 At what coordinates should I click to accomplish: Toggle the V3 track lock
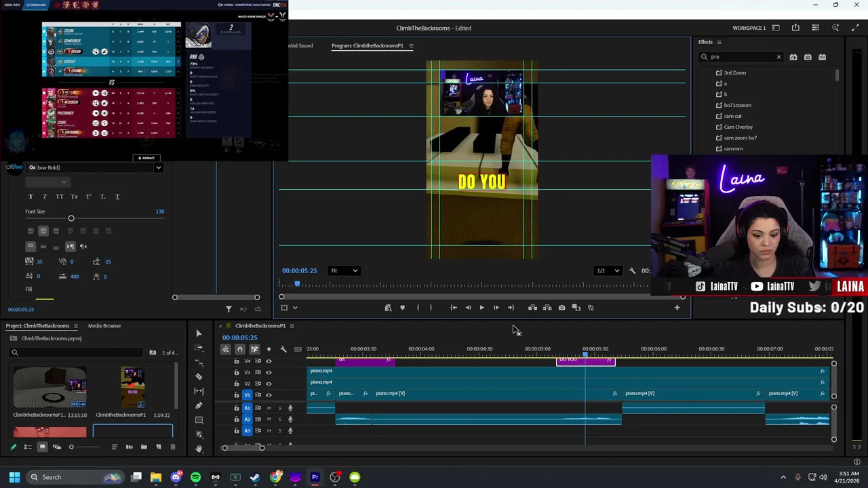(237, 372)
